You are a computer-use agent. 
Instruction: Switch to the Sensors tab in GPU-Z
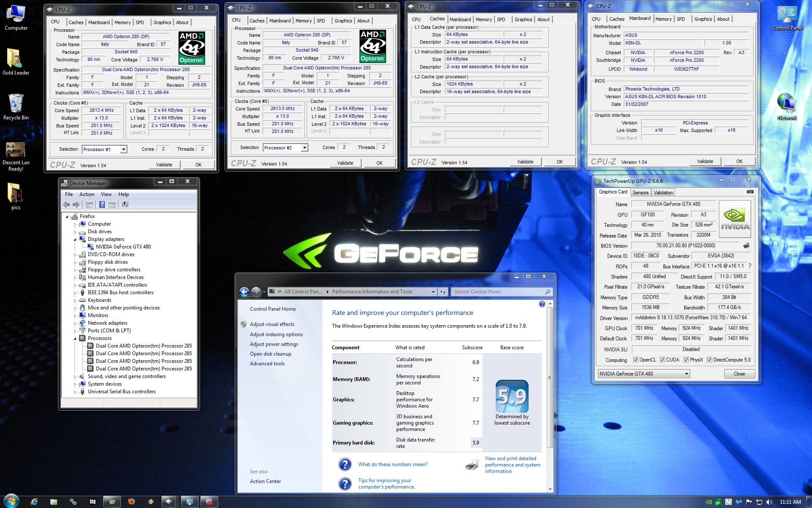tap(640, 193)
